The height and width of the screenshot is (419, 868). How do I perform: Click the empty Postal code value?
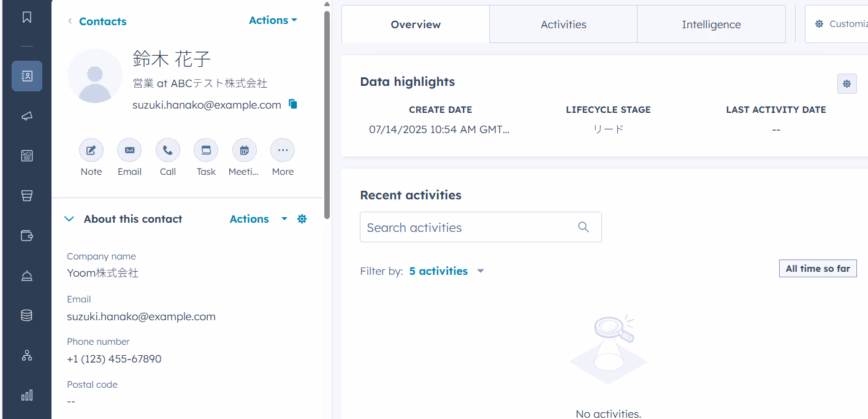(71, 401)
